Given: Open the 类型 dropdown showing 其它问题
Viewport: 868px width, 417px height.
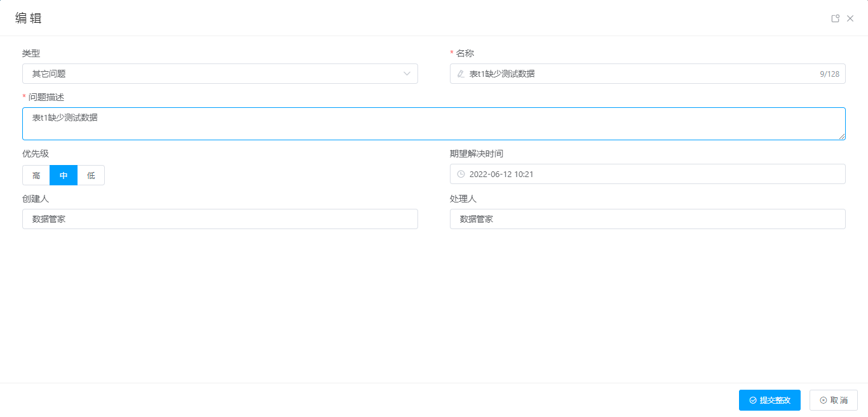Looking at the screenshot, I should (x=210, y=74).
